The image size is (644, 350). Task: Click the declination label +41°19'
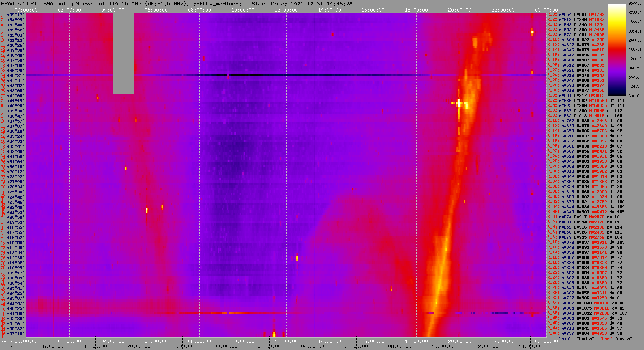15,101
